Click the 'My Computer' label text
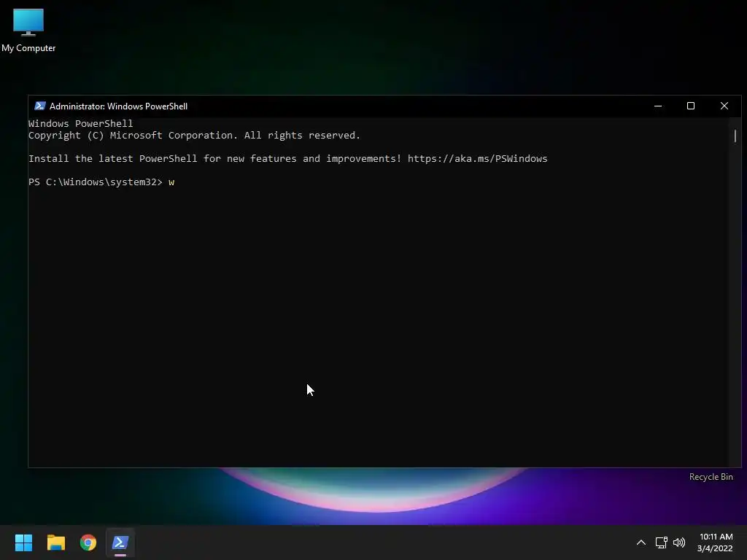 pyautogui.click(x=28, y=48)
